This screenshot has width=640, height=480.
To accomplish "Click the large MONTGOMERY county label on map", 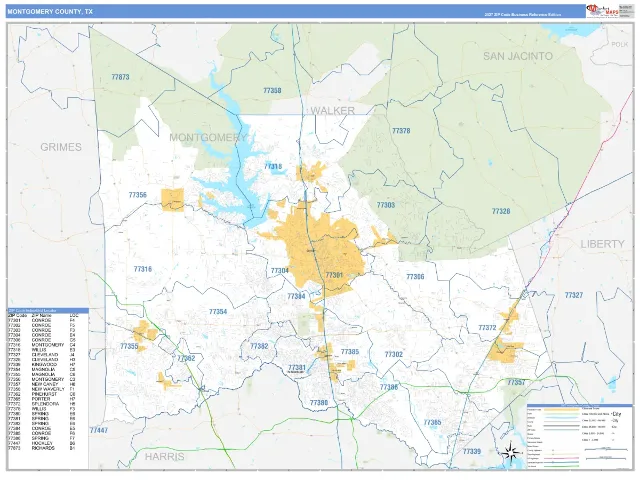I will pos(208,138).
